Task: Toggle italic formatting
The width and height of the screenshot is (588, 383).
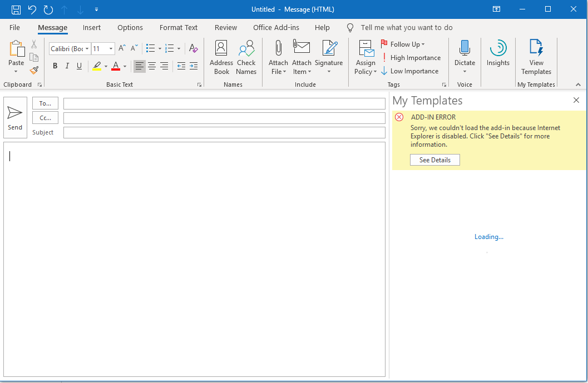Action: tap(67, 66)
